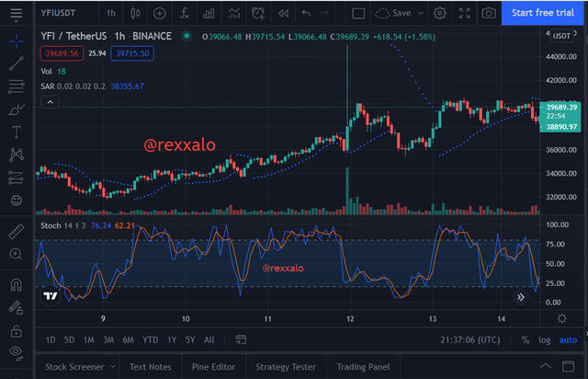Open the go to date calendar icon
This screenshot has width=588, height=379.
click(x=241, y=340)
